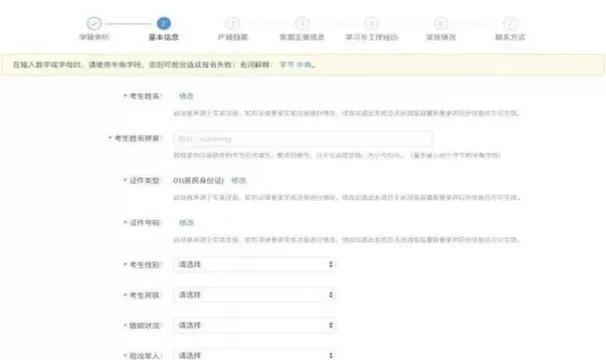
Task: Focus the 考生姓名拼音 input field
Action: [x=303, y=139]
